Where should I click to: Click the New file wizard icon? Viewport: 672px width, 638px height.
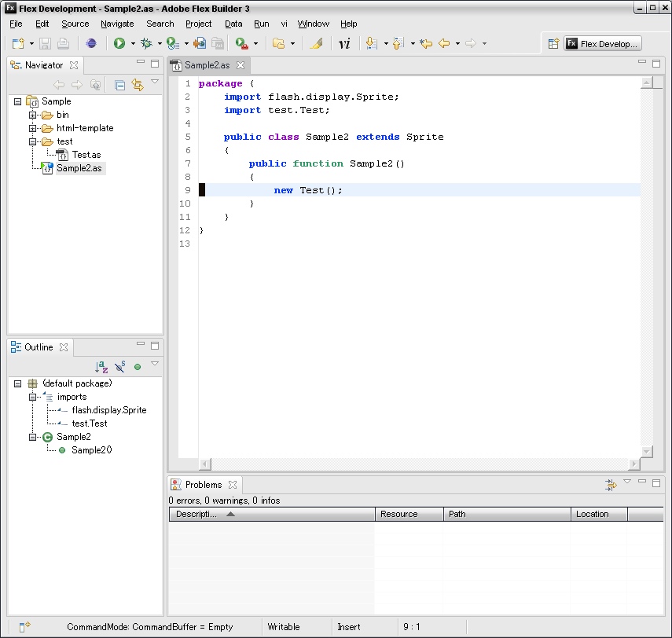tap(18, 44)
